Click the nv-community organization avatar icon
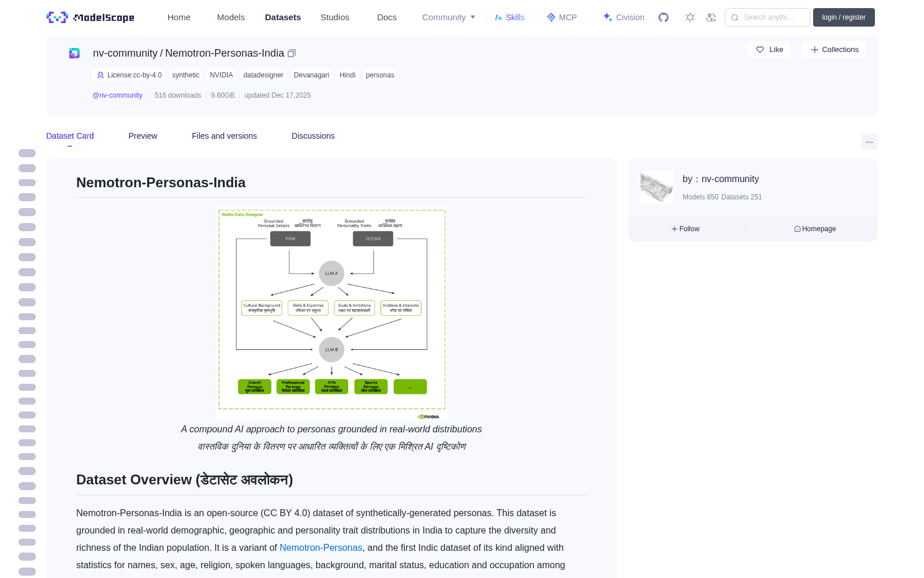Screen dimensions: 924x578 coord(74,53)
